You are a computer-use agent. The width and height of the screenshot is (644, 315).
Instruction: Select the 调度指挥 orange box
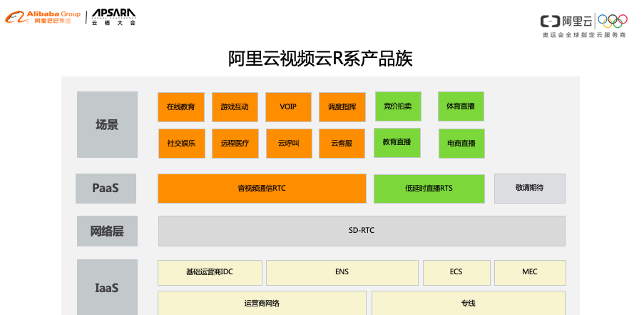[342, 107]
